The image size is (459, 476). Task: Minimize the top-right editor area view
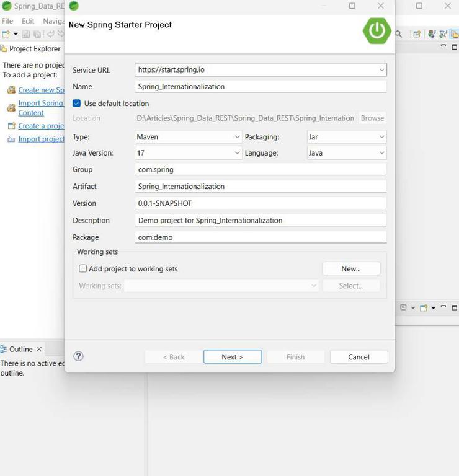[x=443, y=46]
